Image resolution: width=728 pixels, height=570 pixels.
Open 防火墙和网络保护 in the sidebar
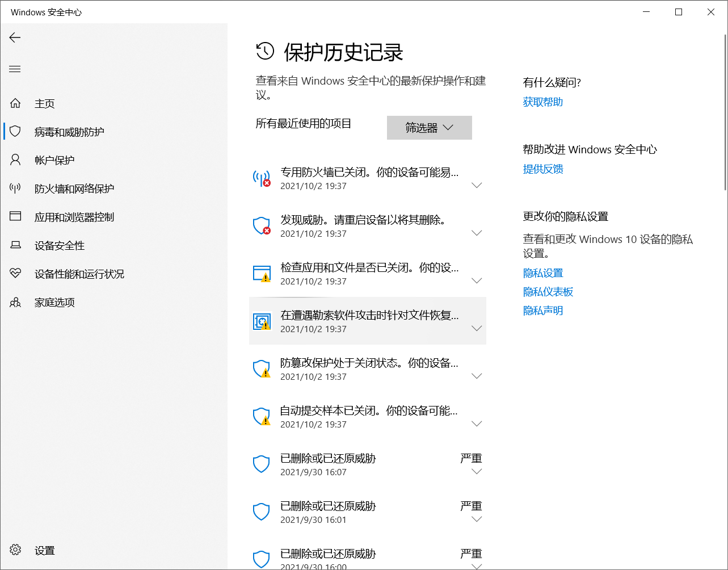(74, 188)
